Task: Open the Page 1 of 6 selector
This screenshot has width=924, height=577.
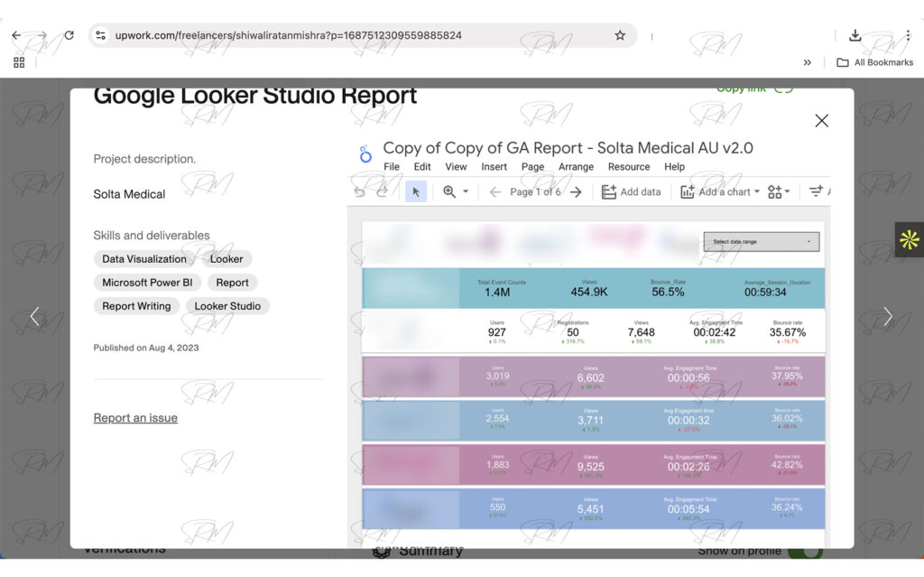Action: (535, 191)
